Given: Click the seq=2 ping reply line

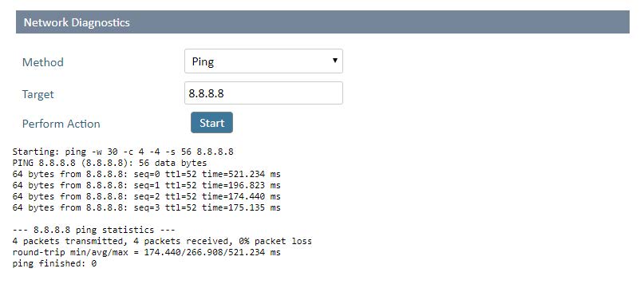Looking at the screenshot, I should [147, 196].
